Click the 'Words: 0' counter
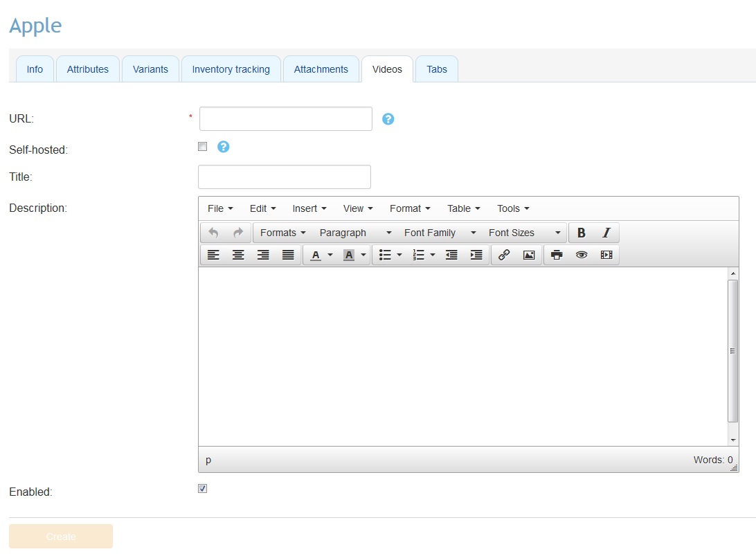This screenshot has height=556, width=756. click(713, 460)
